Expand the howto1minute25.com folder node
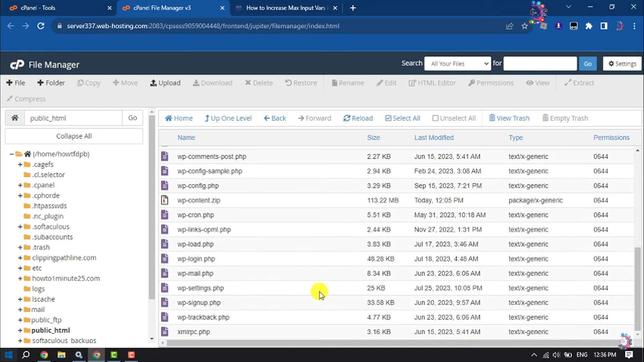 (20, 278)
